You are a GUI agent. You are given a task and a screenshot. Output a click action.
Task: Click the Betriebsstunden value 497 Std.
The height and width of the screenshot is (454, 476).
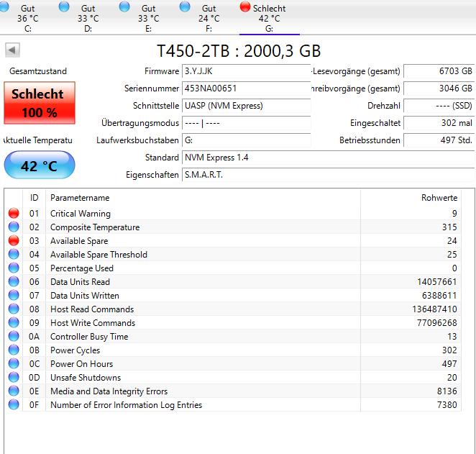point(439,140)
